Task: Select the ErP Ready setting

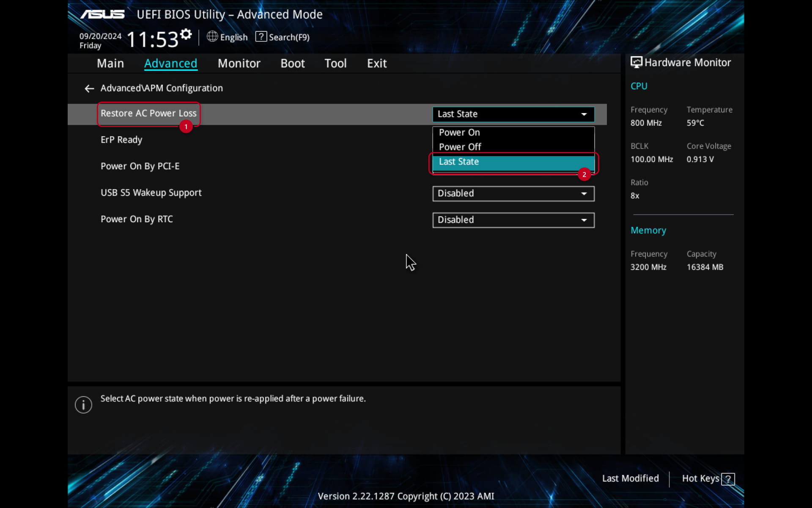Action: click(121, 140)
